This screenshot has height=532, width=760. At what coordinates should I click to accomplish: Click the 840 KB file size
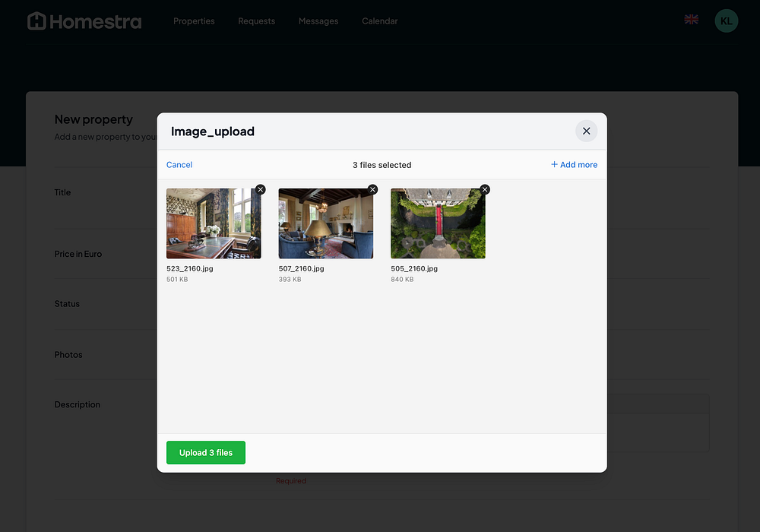point(402,280)
